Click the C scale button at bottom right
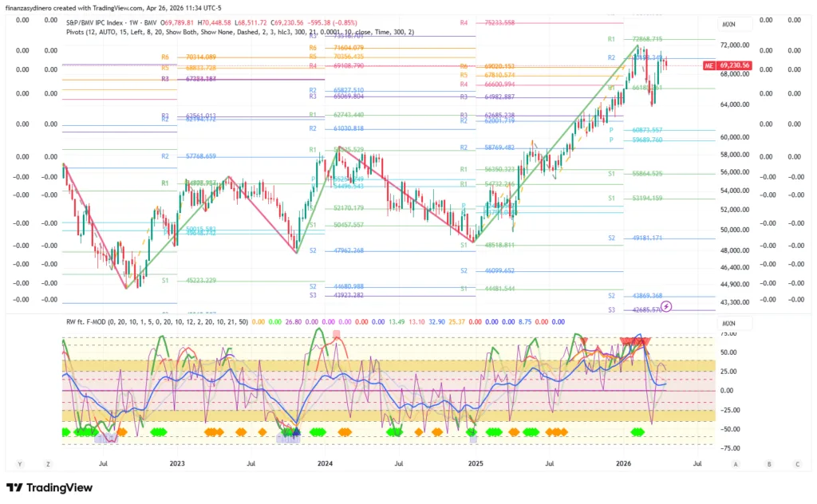The height and width of the screenshot is (504, 817). click(796, 463)
